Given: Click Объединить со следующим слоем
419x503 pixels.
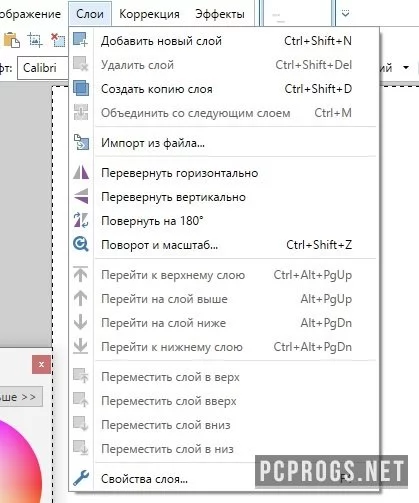Looking at the screenshot, I should point(224,113).
